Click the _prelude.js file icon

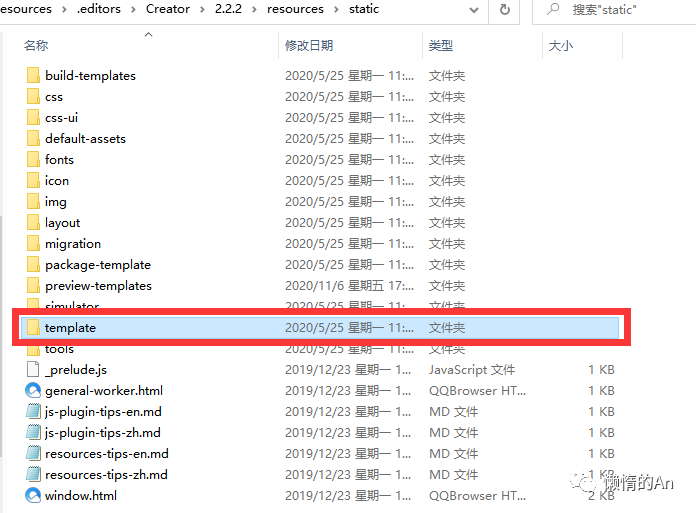[33, 370]
